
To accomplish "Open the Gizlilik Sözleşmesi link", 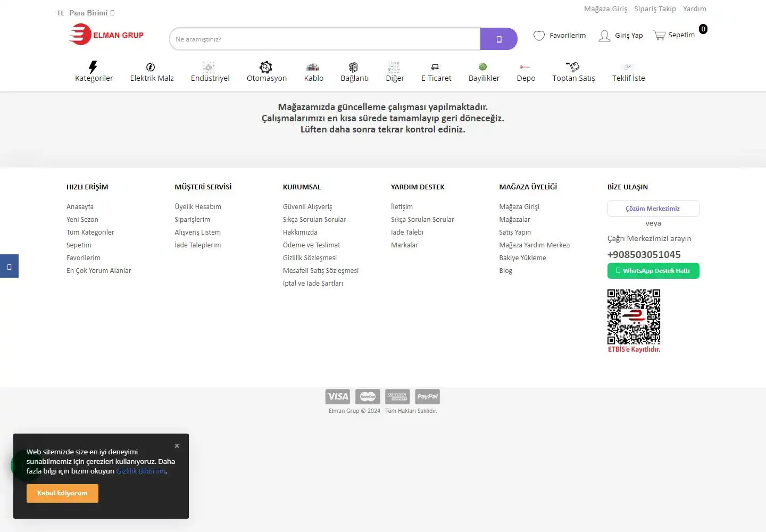I will (x=310, y=257).
